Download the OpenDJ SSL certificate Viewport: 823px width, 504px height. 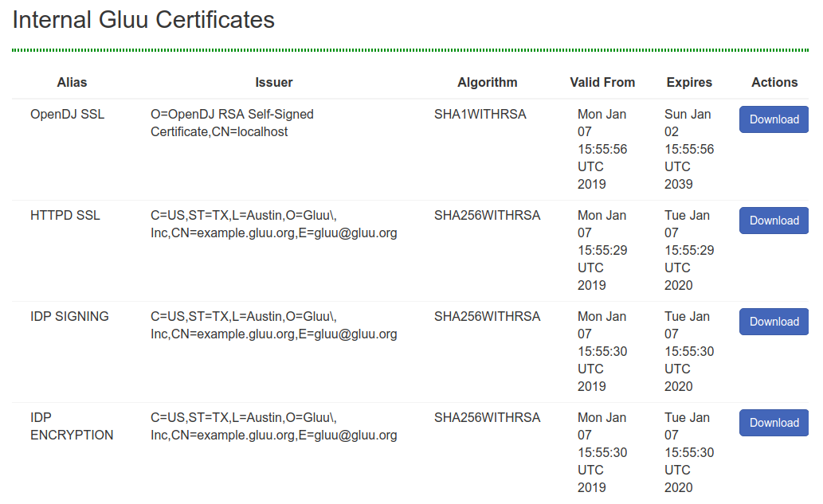(x=773, y=119)
